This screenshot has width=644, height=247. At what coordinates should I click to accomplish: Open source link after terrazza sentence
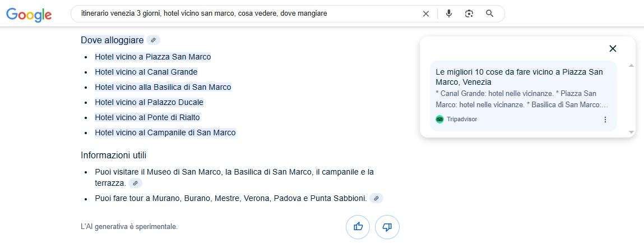point(135,183)
